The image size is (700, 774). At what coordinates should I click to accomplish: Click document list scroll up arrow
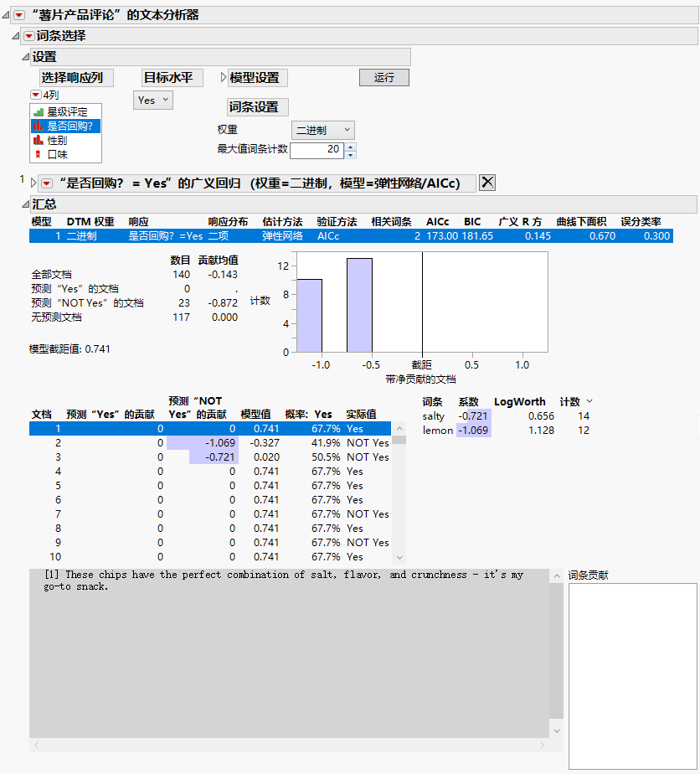(x=399, y=429)
